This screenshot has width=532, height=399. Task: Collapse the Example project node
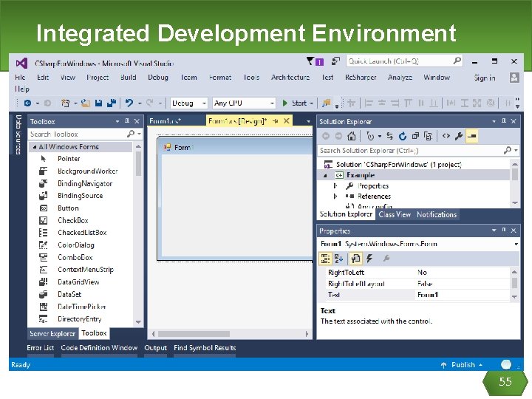[x=325, y=175]
